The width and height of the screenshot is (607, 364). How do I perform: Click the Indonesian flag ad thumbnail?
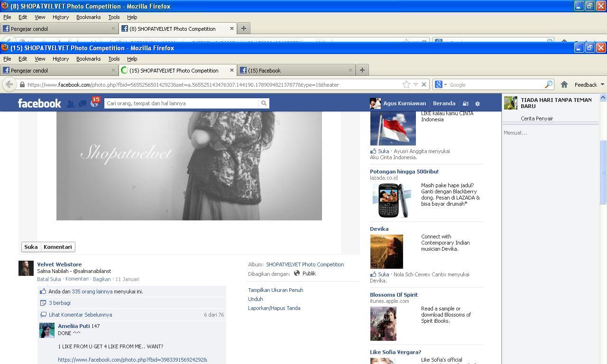[x=393, y=128]
